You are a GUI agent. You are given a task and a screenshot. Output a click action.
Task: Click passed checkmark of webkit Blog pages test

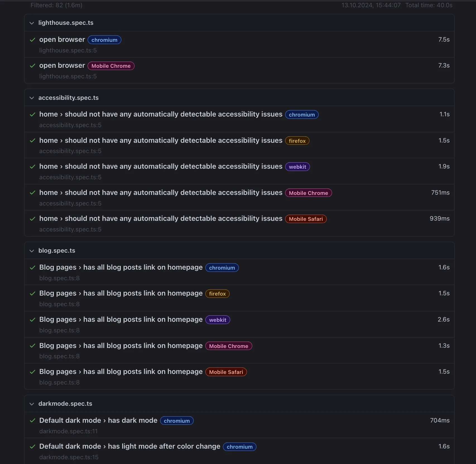pyautogui.click(x=33, y=320)
